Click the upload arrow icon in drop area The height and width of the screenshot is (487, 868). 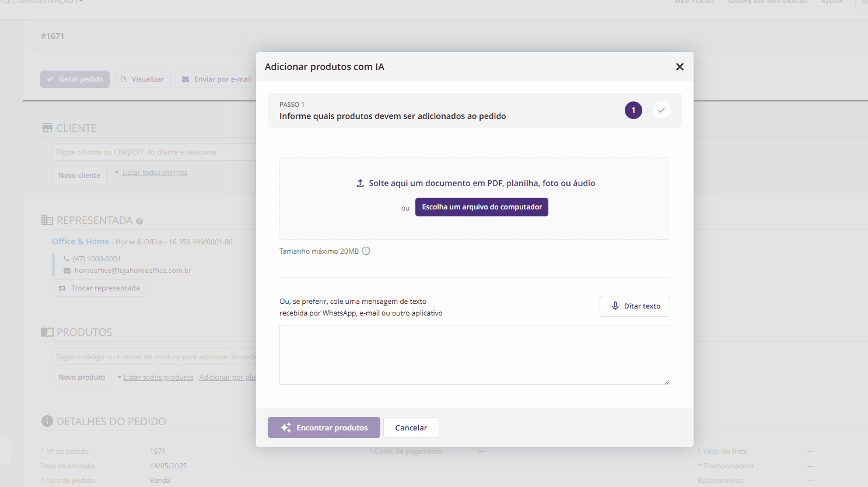pyautogui.click(x=360, y=183)
